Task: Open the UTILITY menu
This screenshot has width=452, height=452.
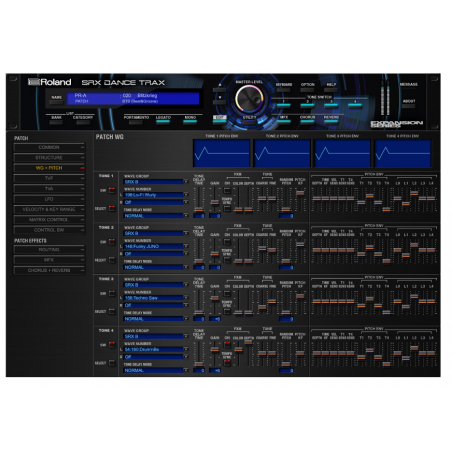Action: (249, 122)
